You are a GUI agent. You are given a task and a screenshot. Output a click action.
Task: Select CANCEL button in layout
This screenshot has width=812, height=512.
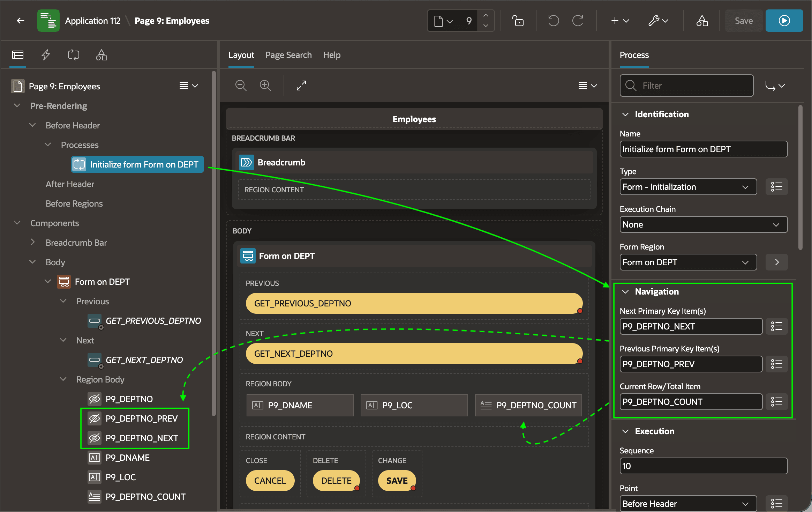click(270, 481)
